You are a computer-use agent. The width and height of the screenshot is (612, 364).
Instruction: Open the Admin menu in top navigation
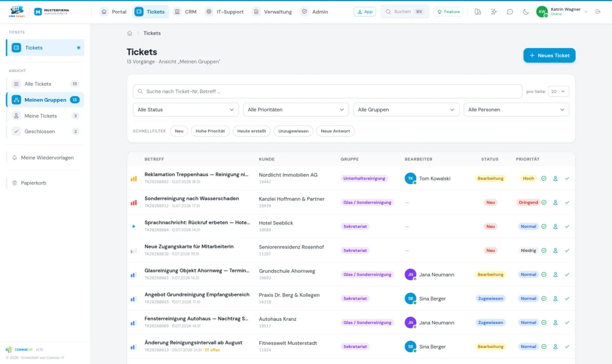coord(315,11)
